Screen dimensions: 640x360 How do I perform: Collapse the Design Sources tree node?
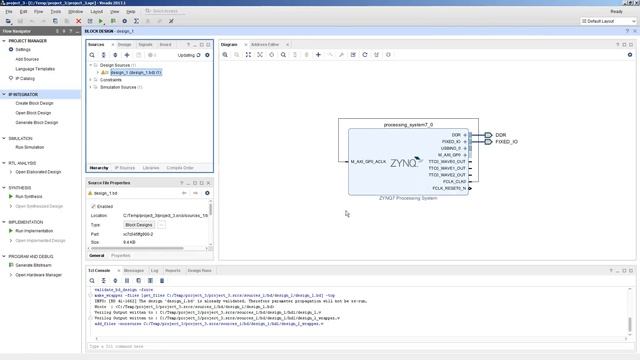point(91,65)
